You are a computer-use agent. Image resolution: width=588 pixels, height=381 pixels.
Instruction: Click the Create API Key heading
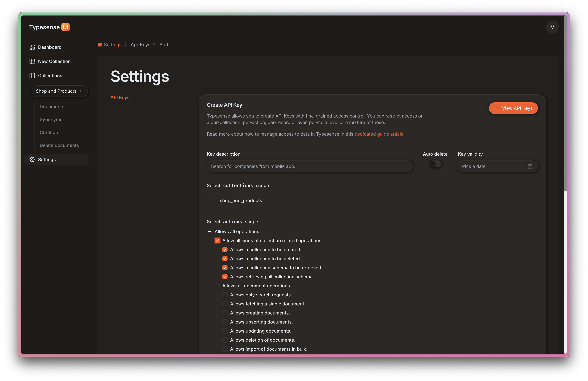click(x=224, y=105)
